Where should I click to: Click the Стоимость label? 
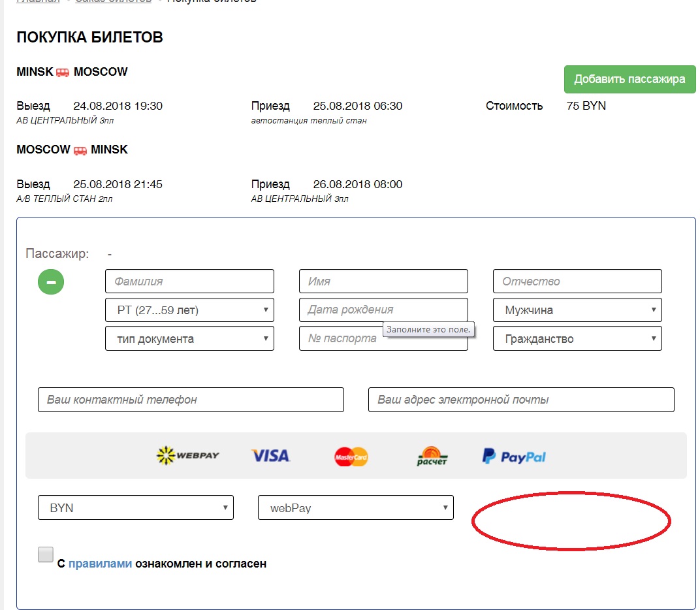(515, 106)
